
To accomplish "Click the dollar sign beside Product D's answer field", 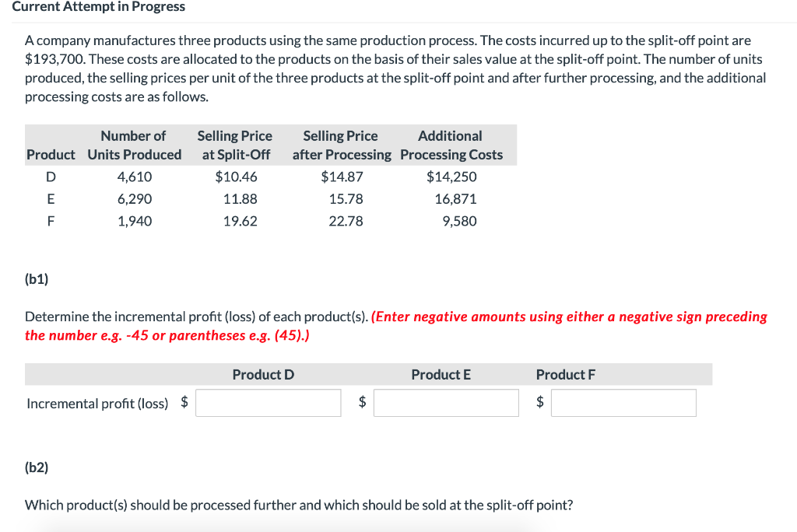I will tap(184, 402).
